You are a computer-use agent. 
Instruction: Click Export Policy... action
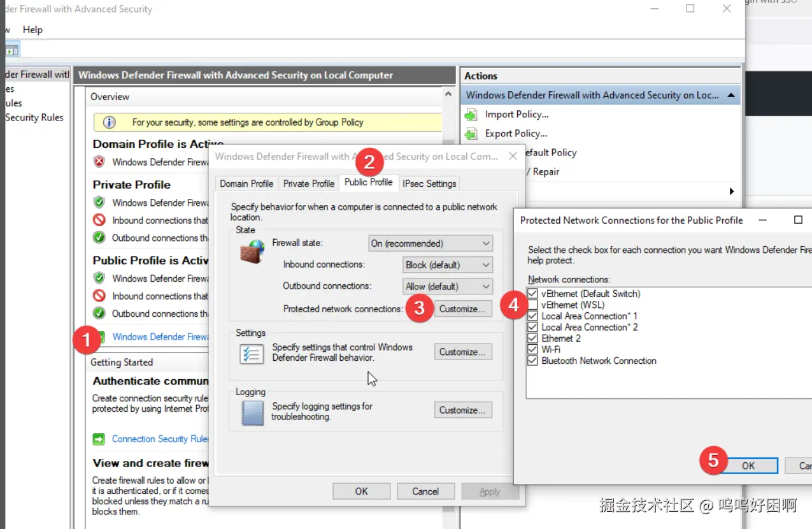(x=516, y=134)
